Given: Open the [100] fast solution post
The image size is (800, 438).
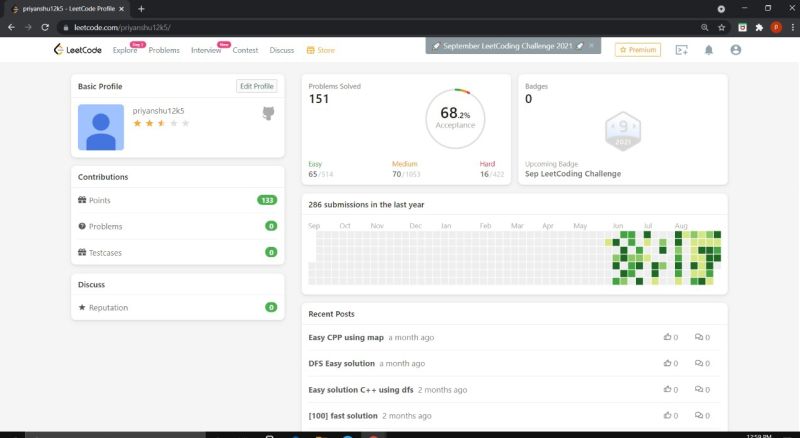Looking at the screenshot, I should (x=343, y=416).
